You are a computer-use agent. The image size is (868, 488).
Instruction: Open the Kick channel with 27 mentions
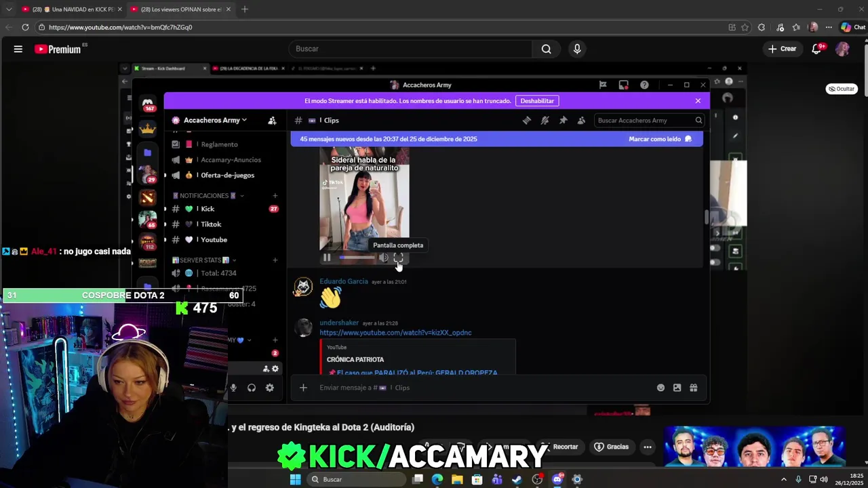224,209
